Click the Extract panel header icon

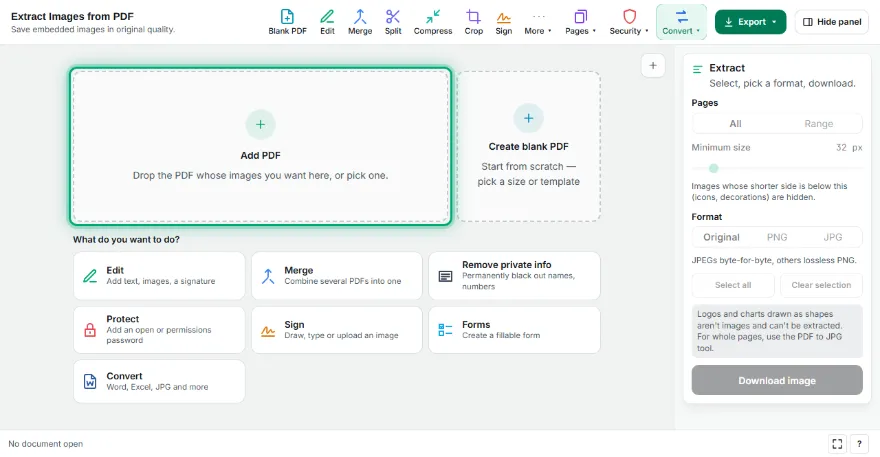[697, 69]
